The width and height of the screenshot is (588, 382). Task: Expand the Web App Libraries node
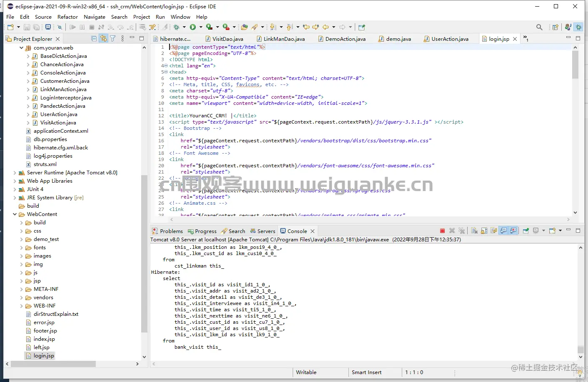(15, 181)
